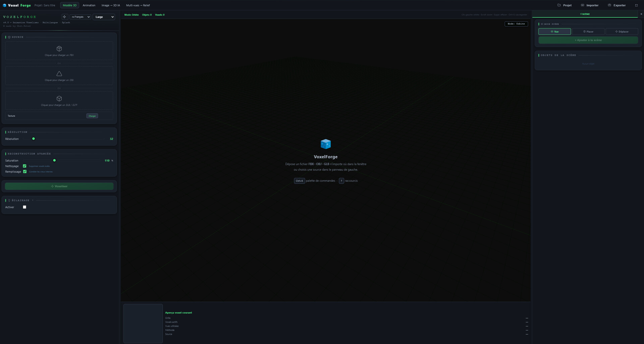Switch to the Animation tab
This screenshot has width=644, height=344.
coord(89,5)
